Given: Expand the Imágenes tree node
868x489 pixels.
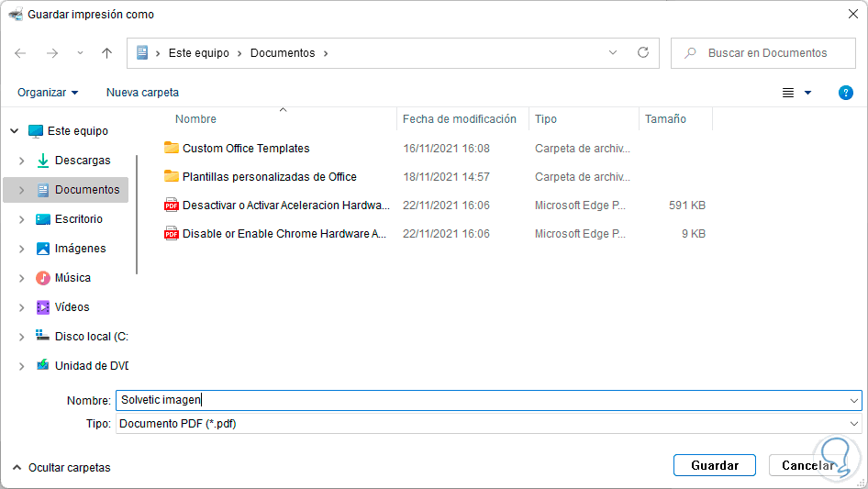Looking at the screenshot, I should [x=21, y=249].
